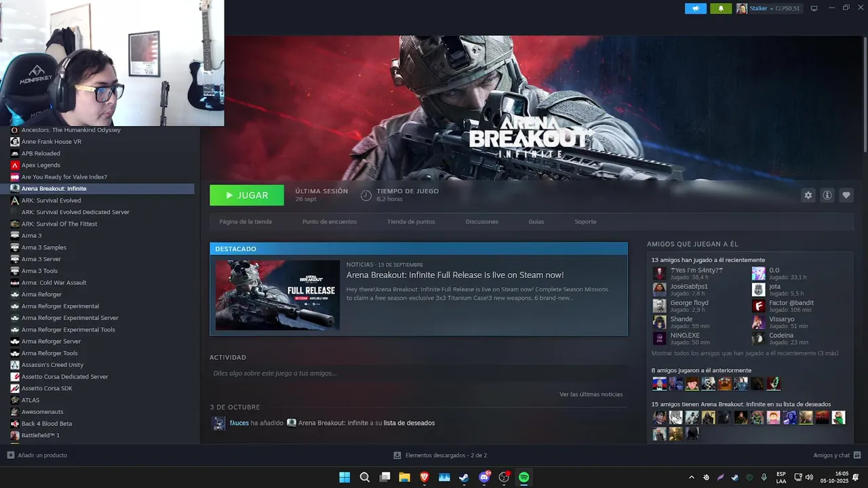Viewport: 868px width, 488px height.
Task: Open the Guías tab
Action: (x=536, y=222)
